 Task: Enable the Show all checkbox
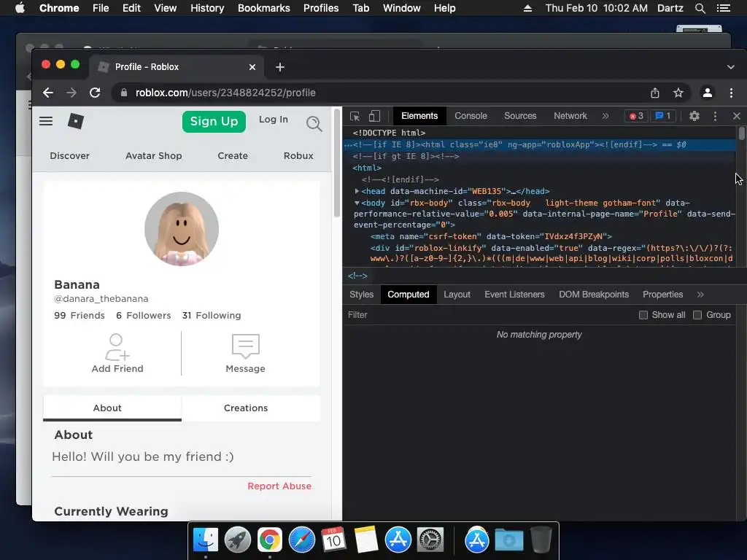[x=643, y=315]
